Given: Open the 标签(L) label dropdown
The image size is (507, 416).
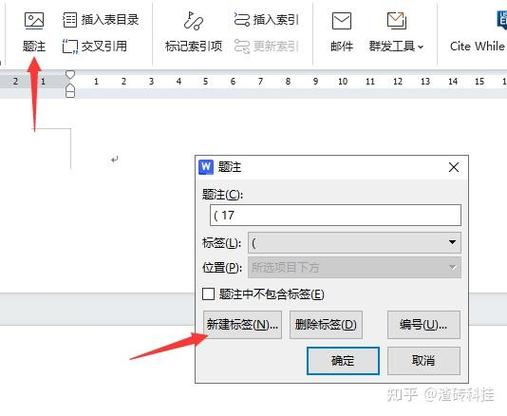Looking at the screenshot, I should pos(355,243).
